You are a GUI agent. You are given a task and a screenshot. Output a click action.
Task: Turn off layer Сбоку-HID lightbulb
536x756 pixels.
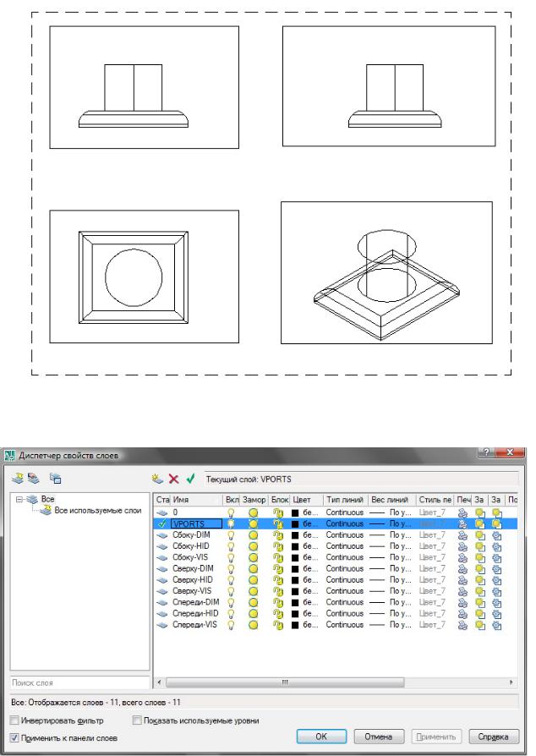click(x=231, y=546)
